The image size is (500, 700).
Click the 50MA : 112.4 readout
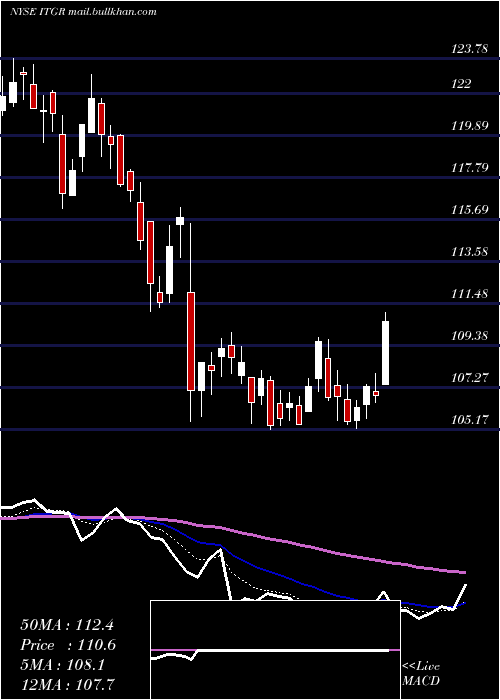coord(68,625)
